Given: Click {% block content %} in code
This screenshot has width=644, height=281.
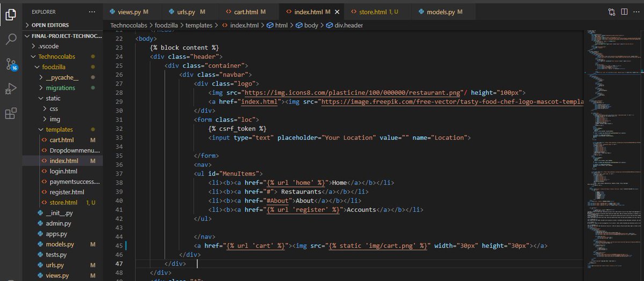Looking at the screenshot, I should [185, 48].
